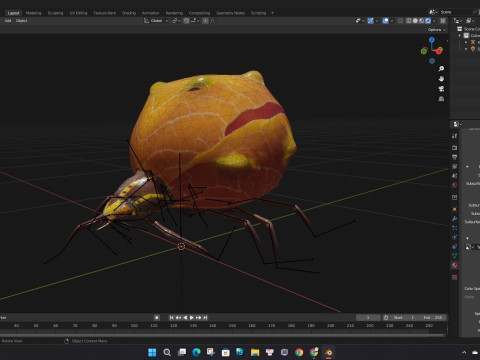
Task: Open the properties editor type dropdown
Action: (457, 124)
